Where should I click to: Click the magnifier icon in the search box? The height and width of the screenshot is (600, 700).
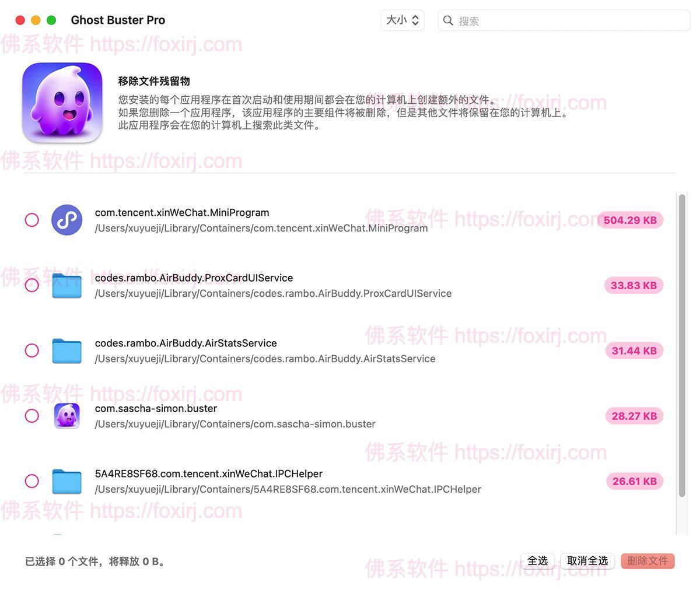pyautogui.click(x=447, y=20)
